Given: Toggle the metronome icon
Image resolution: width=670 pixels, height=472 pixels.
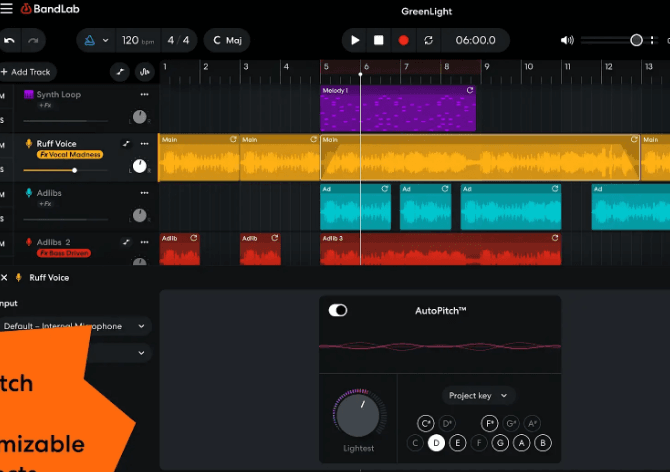Looking at the screenshot, I should (x=90, y=41).
